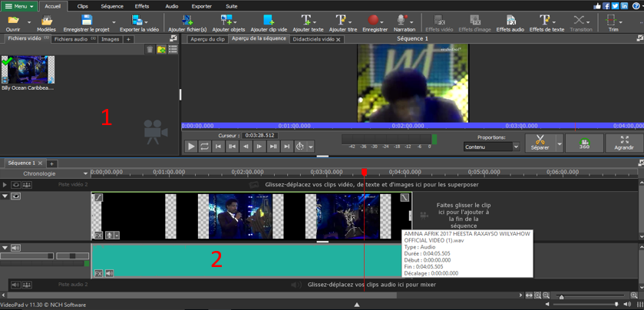
Task: Click the Play button
Action: [x=191, y=146]
